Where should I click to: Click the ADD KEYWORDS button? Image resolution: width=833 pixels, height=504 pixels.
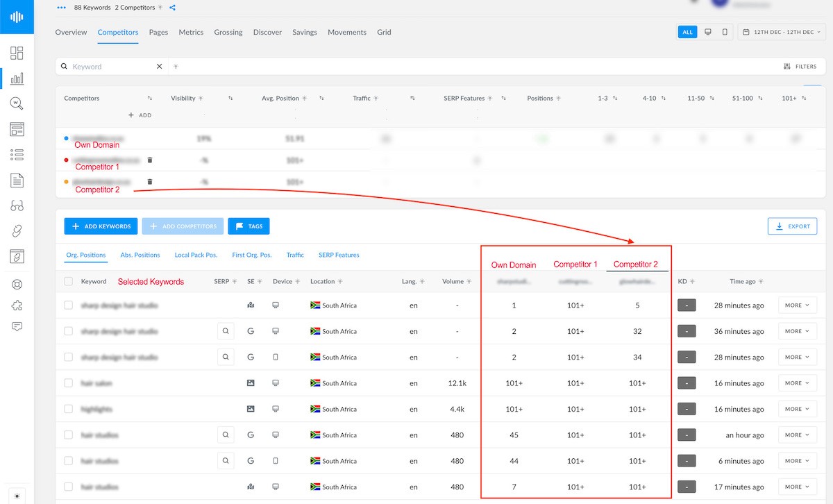[x=101, y=226]
